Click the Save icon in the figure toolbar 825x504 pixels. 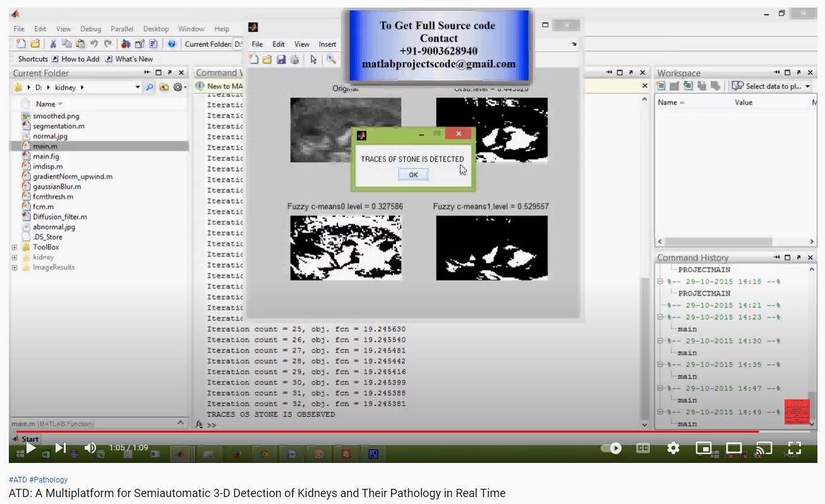tap(280, 59)
